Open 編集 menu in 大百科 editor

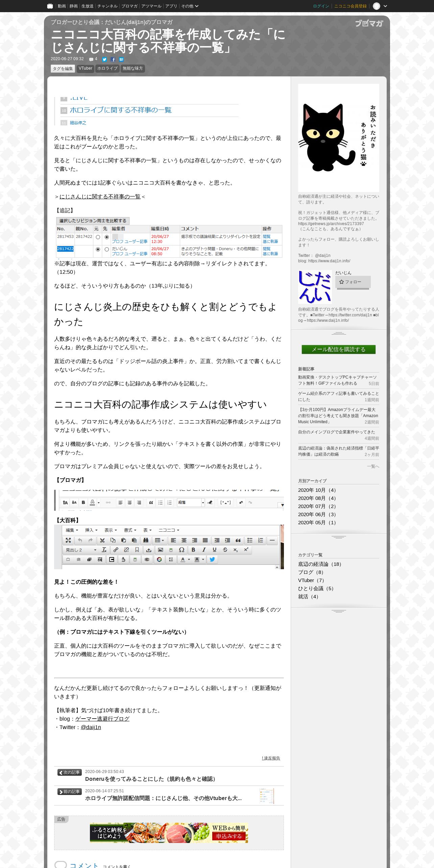pyautogui.click(x=72, y=530)
